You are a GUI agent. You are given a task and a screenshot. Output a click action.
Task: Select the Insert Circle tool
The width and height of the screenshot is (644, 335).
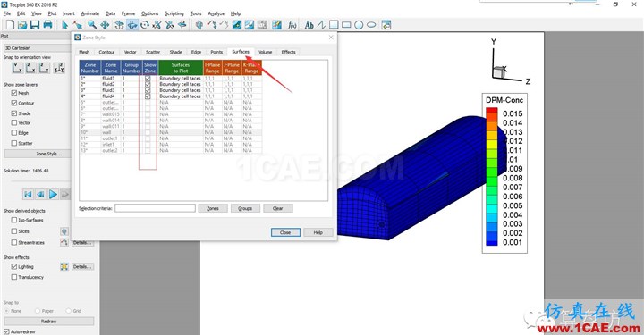(x=359, y=25)
